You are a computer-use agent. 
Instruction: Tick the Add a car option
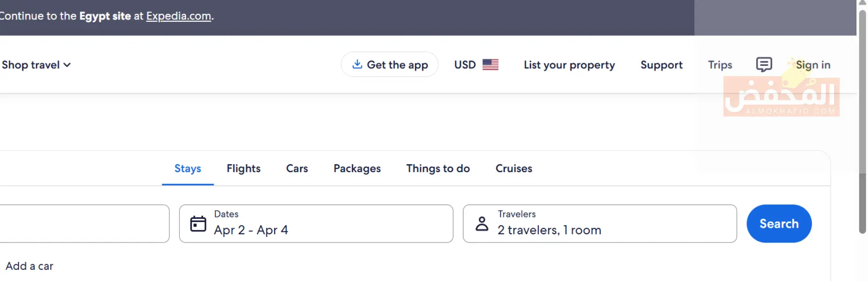pyautogui.click(x=29, y=266)
